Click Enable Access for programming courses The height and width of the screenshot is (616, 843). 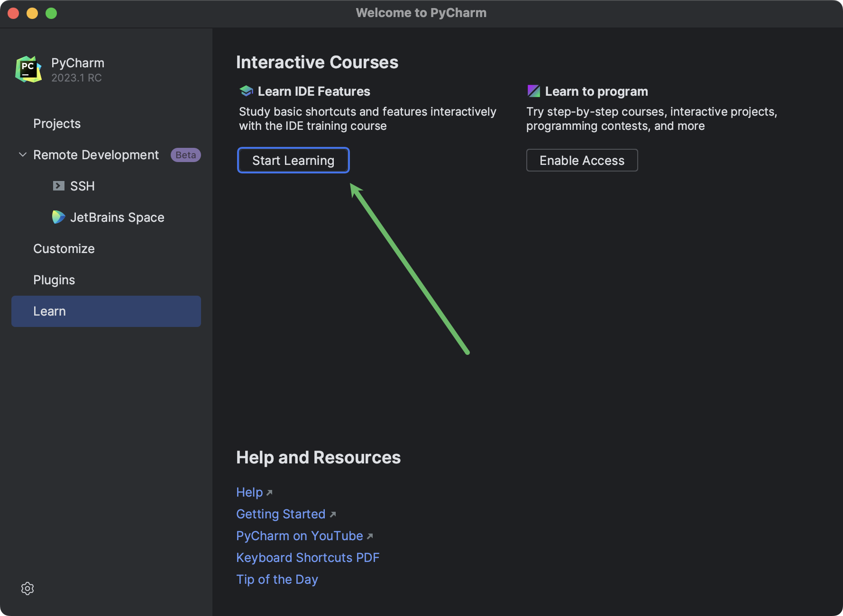[x=582, y=160]
